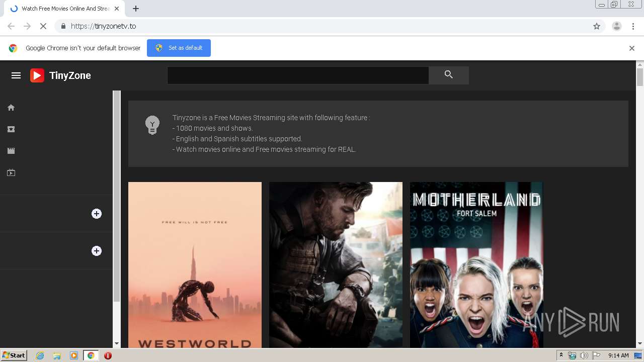The width and height of the screenshot is (644, 362).
Task: Open the Movies clapperboard sidebar icon
Action: click(x=11, y=151)
